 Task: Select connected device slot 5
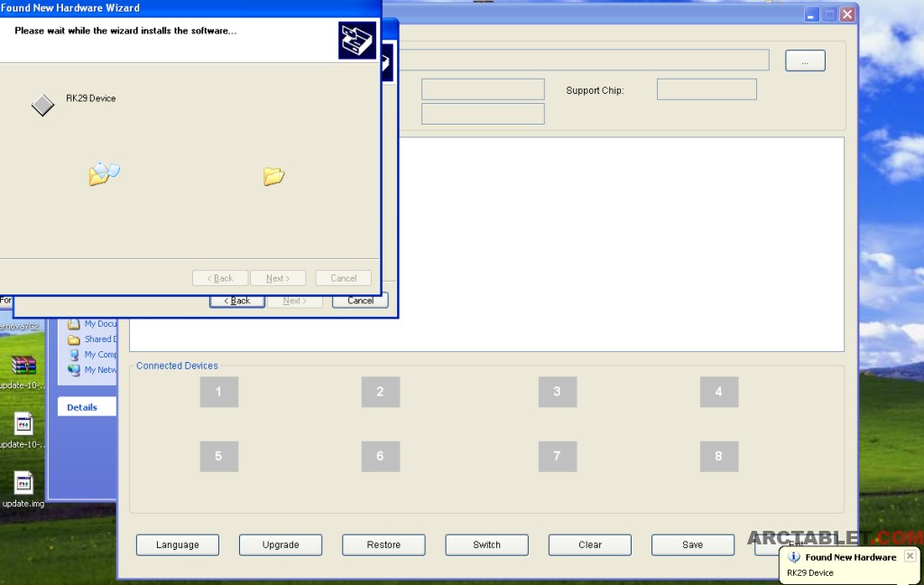218,457
